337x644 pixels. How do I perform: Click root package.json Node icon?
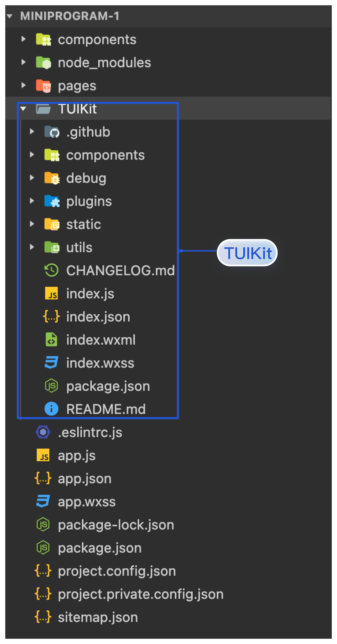(43, 548)
